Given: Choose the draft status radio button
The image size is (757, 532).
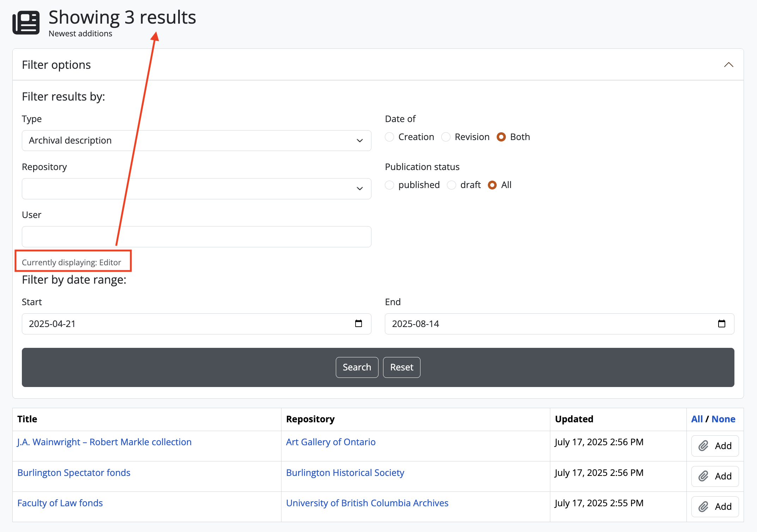Looking at the screenshot, I should point(452,185).
